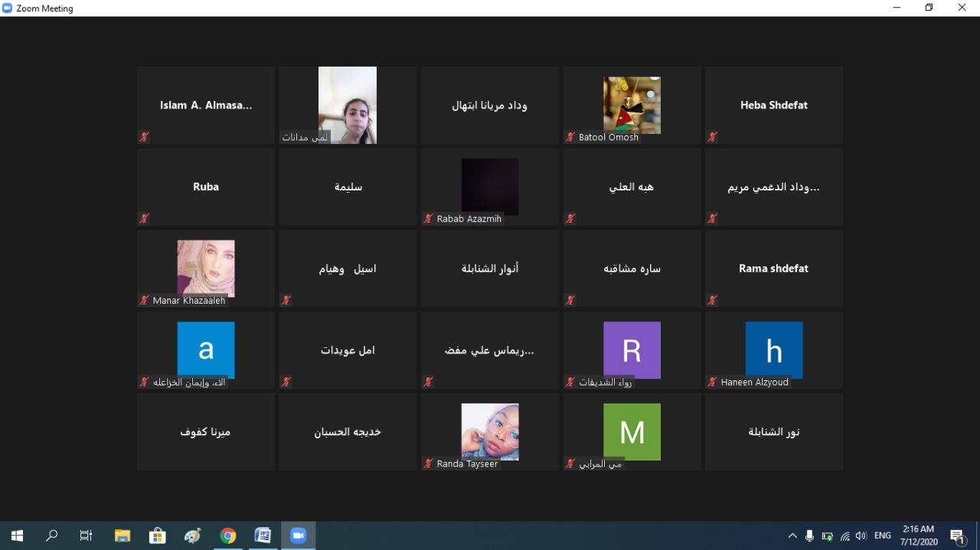This screenshot has height=550, width=980.
Task: Click the clock showing 2:16 AM to open calendar
Action: [x=916, y=534]
